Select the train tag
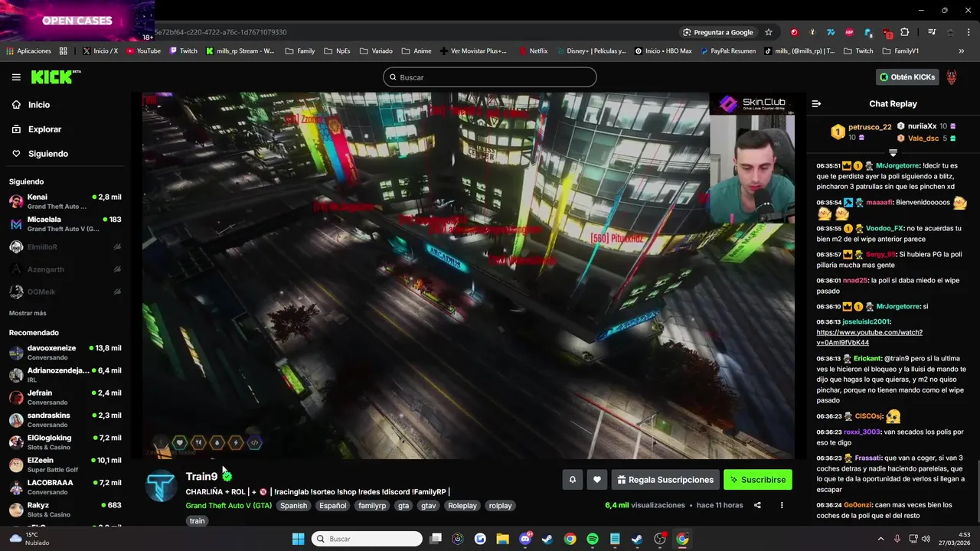 click(x=197, y=521)
